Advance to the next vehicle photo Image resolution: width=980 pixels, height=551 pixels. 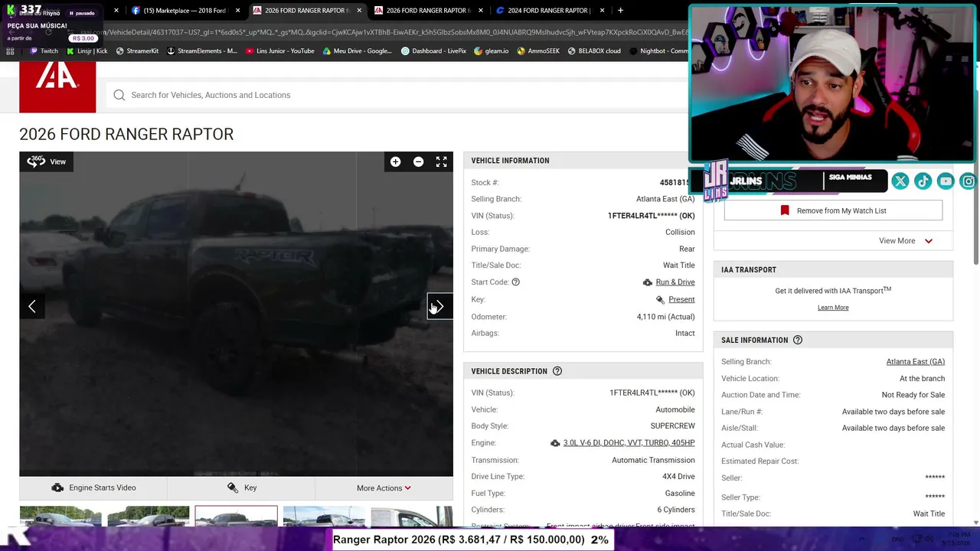tap(440, 306)
